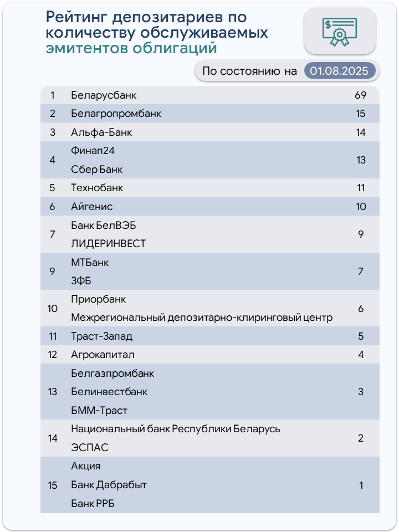This screenshot has width=399, height=532.
Task: Click 'Финап24' depository name
Action: tap(93, 151)
